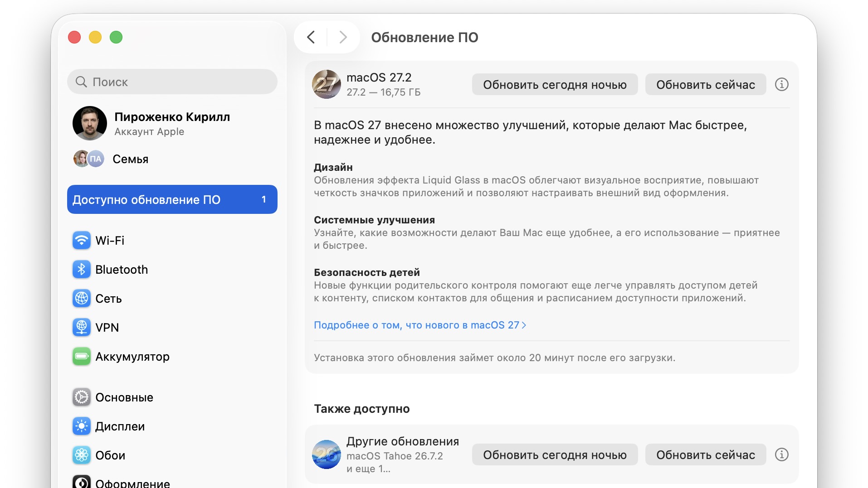Viewport: 868px width, 488px height.
Task: Open the Обои flower icon
Action: click(82, 455)
